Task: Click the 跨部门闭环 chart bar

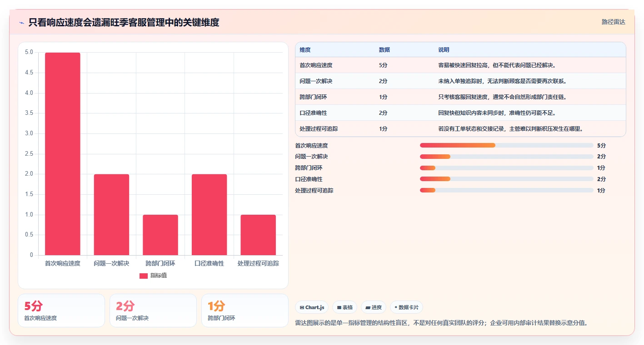Action: [x=160, y=235]
